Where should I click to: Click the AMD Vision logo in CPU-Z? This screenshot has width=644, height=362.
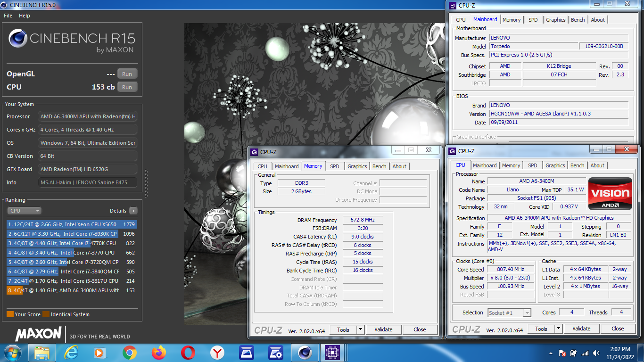click(x=611, y=194)
